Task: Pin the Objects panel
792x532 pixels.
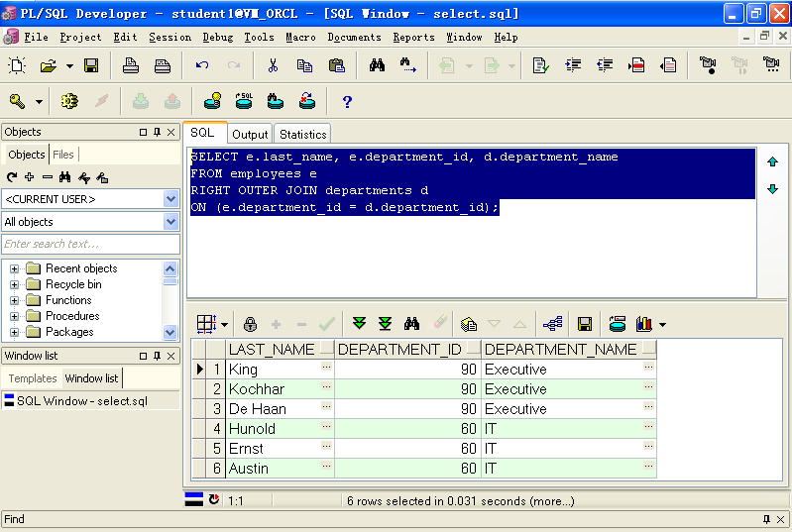Action: pos(157,132)
